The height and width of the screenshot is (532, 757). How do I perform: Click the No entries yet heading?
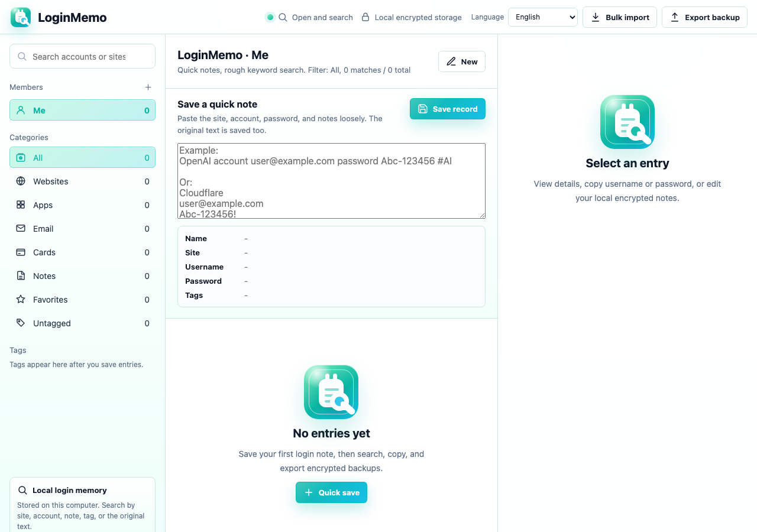coord(331,433)
